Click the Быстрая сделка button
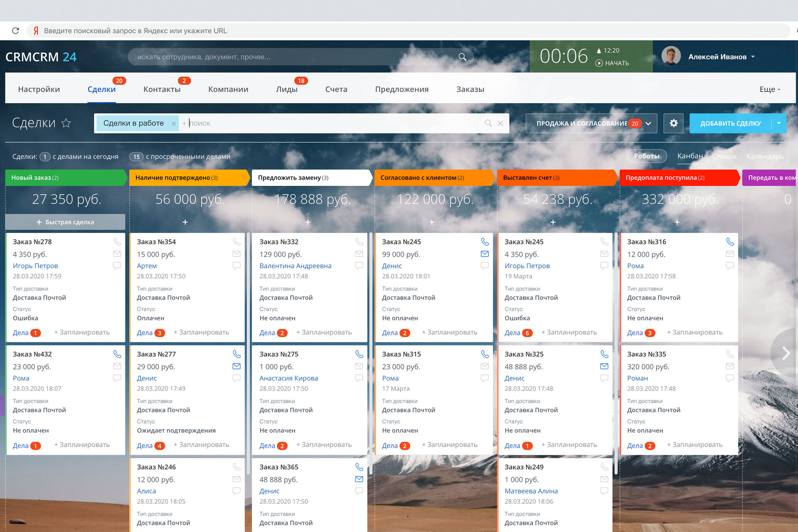 pyautogui.click(x=65, y=222)
